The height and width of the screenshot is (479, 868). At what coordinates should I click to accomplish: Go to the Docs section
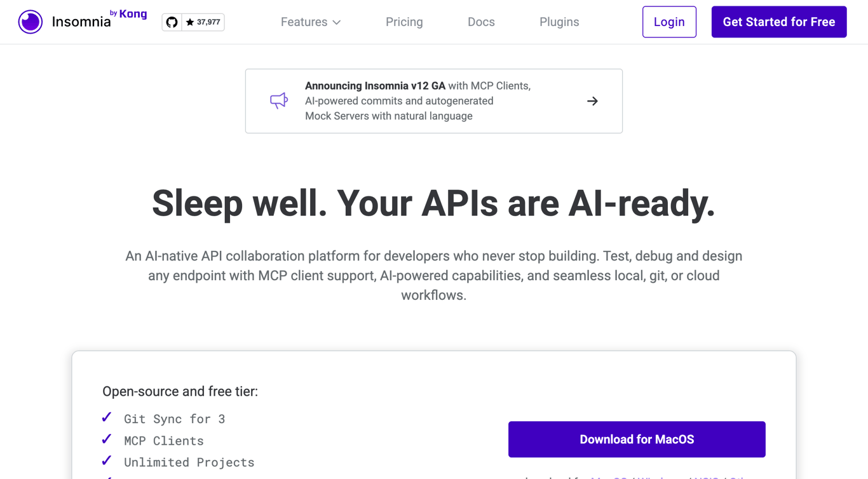tap(481, 22)
